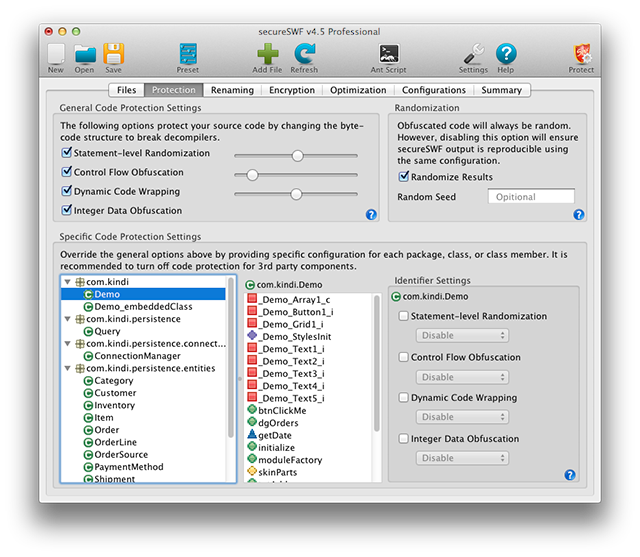Disable the Randomize Results checkbox

point(404,177)
